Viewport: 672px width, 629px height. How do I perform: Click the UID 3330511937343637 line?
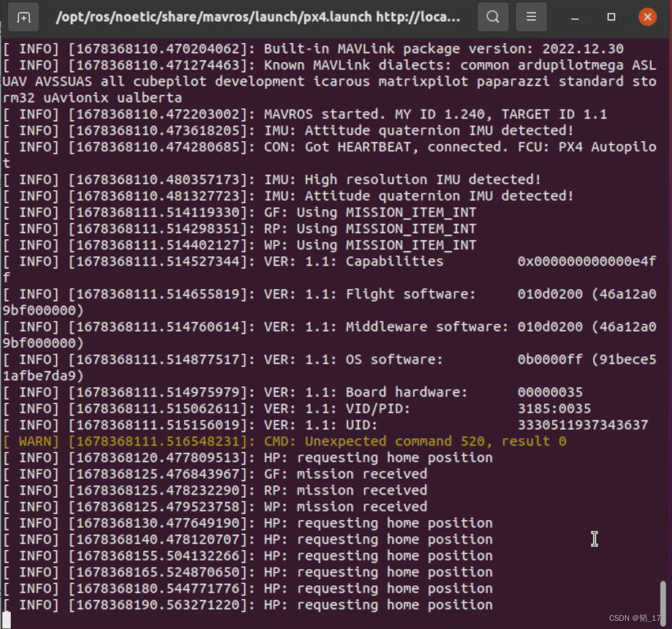325,425
